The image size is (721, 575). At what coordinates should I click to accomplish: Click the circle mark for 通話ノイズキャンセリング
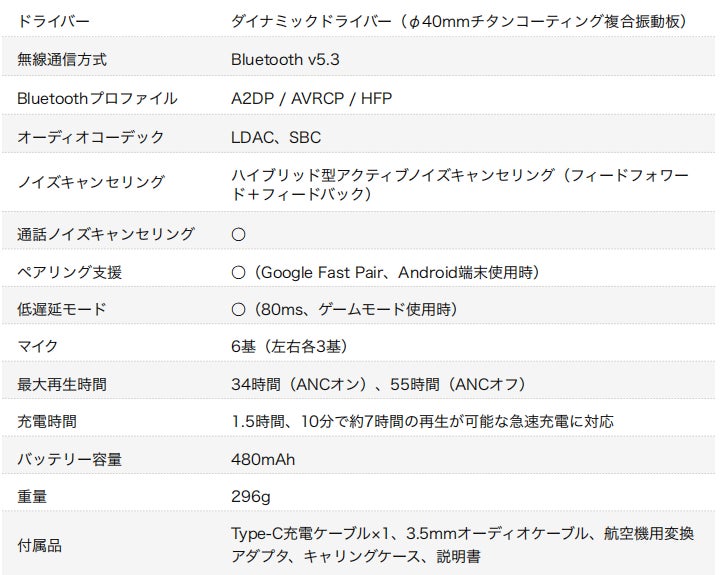point(238,234)
